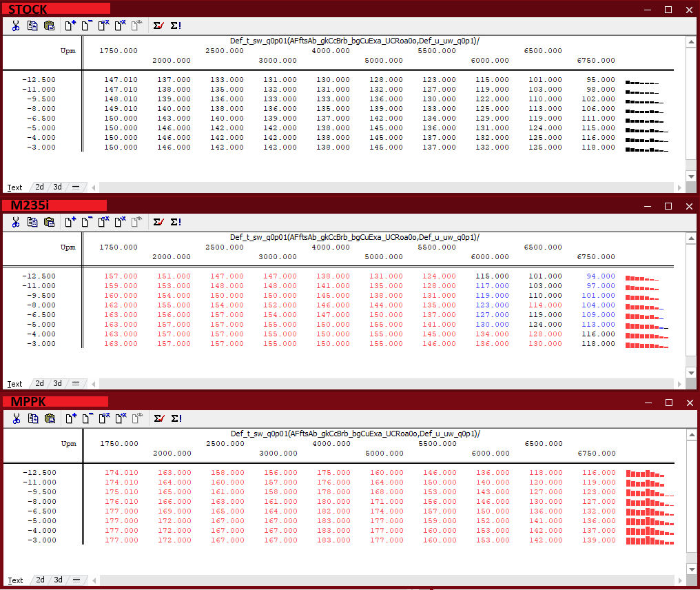Click the scroll right arrow in M235i window
Viewport: 700px width, 590px height.
pyautogui.click(x=679, y=384)
